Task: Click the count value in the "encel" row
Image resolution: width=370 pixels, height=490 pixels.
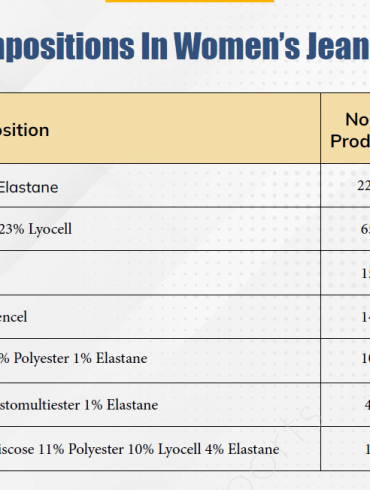Action: click(x=365, y=317)
